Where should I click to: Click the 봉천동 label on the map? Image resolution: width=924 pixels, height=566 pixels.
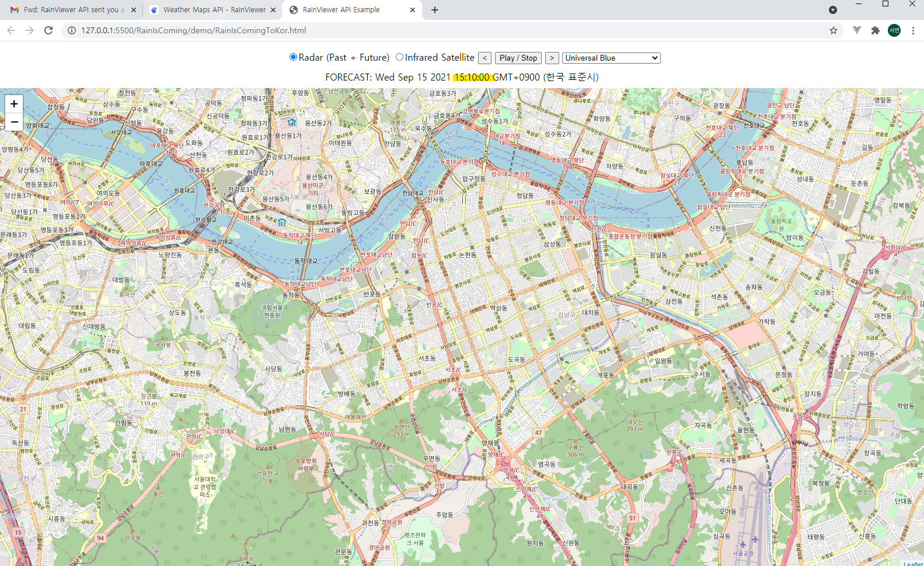(192, 373)
